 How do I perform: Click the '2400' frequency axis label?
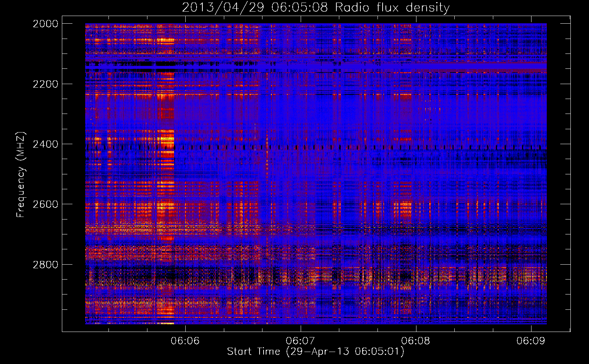[46, 144]
